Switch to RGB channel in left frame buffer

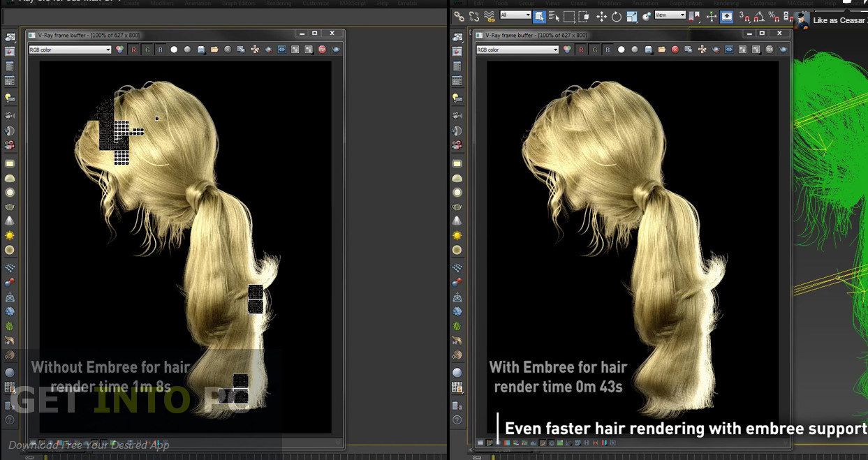point(119,50)
